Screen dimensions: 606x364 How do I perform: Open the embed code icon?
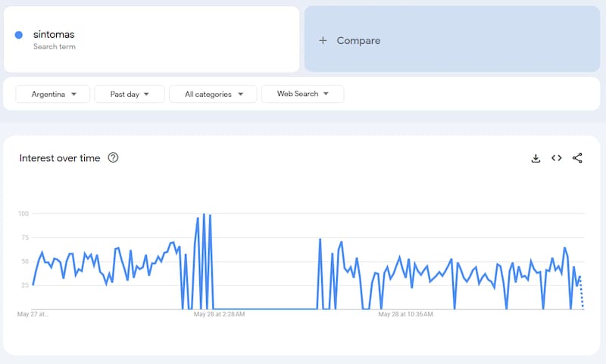557,158
